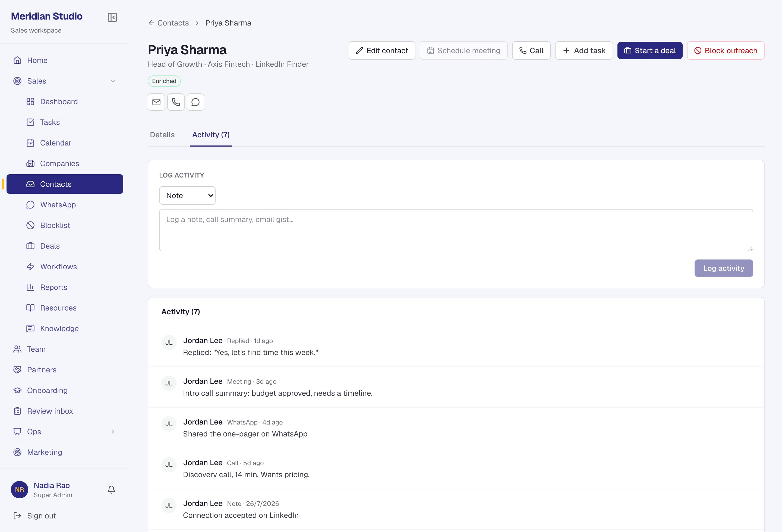Click the Call button in header

[x=531, y=50]
